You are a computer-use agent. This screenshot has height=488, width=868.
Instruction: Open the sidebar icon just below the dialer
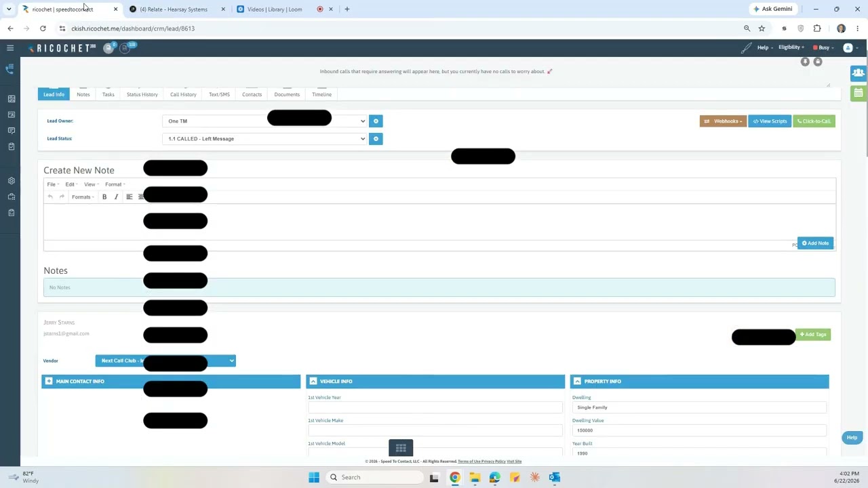[x=12, y=99]
